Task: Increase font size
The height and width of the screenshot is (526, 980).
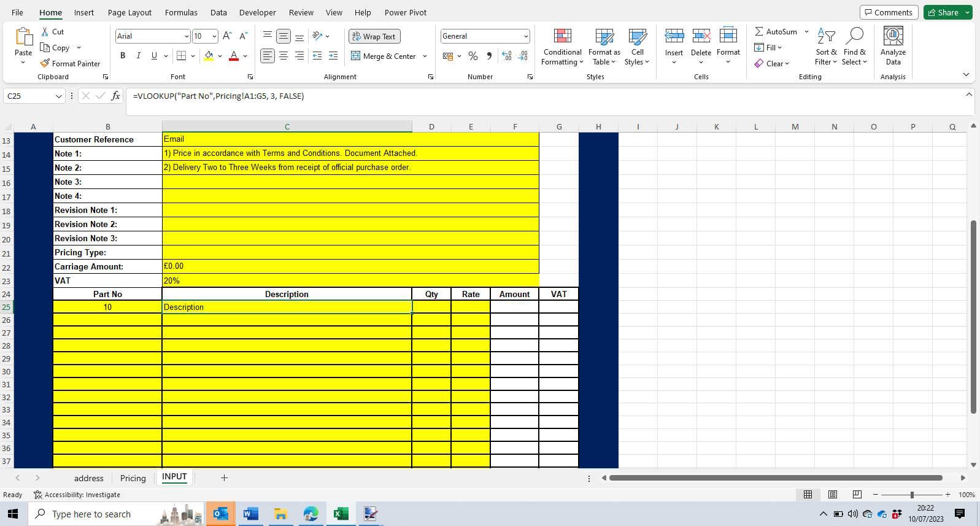Action: click(227, 36)
